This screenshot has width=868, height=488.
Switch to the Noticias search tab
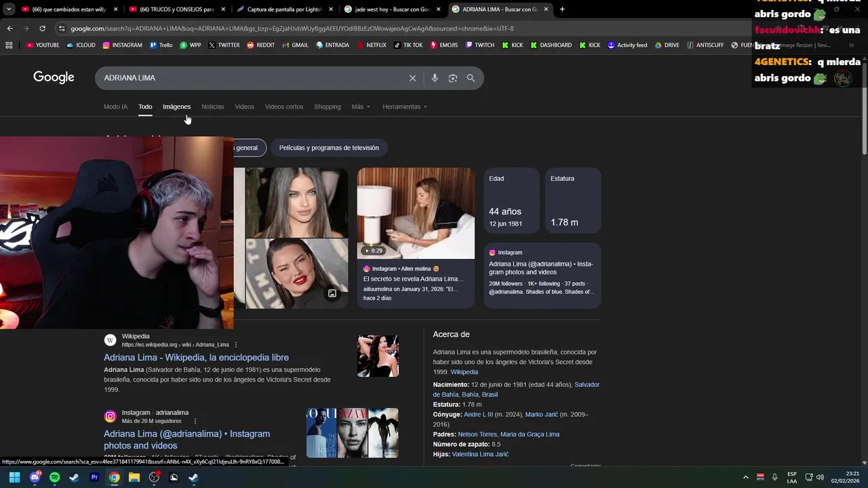(212, 106)
